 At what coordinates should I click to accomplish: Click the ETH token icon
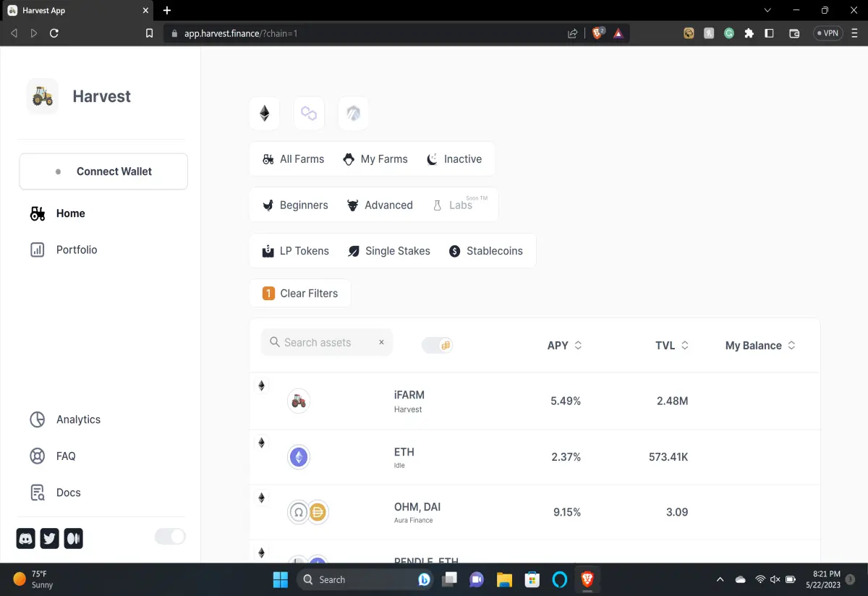click(x=298, y=456)
